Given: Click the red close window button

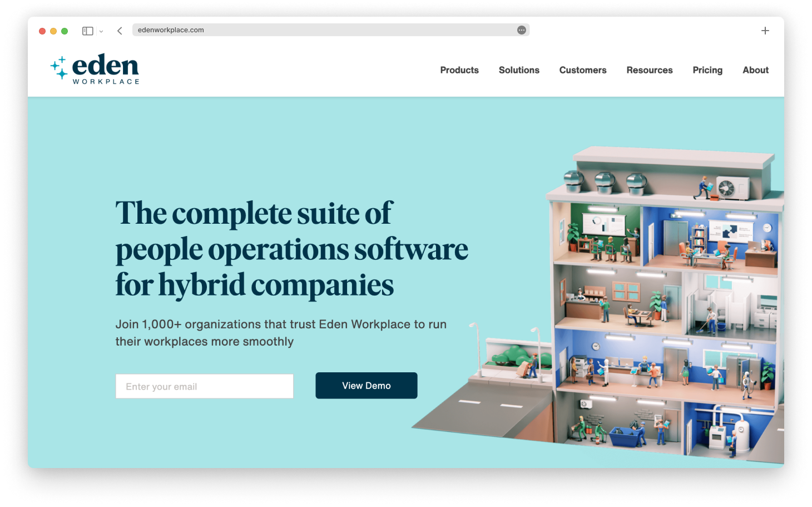Looking at the screenshot, I should click(x=42, y=31).
